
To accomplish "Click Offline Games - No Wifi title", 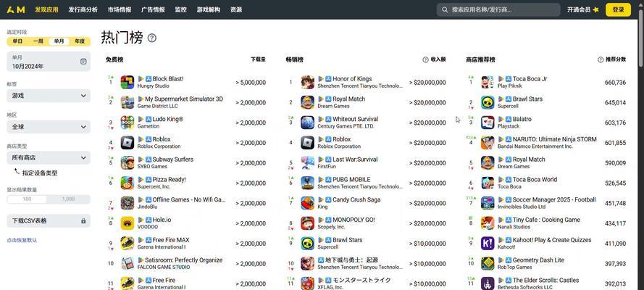I will (189, 199).
